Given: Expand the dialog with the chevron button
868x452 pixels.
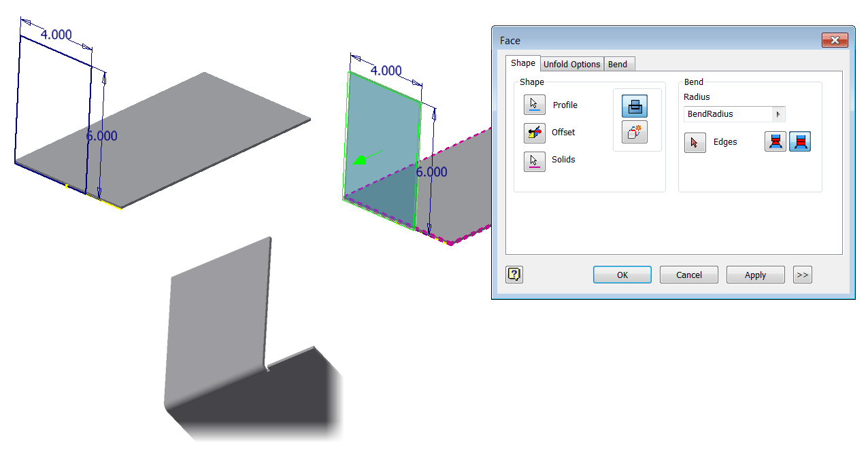Looking at the screenshot, I should point(802,274).
